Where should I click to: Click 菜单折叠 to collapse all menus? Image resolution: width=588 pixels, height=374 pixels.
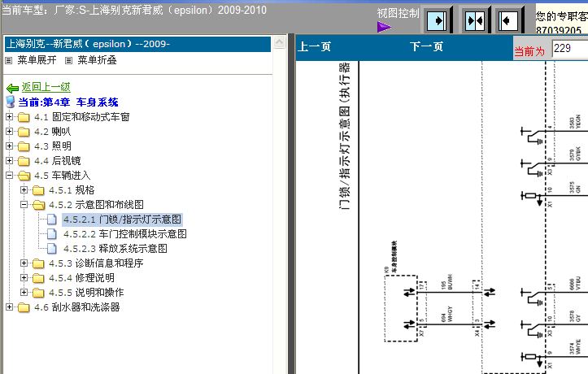pyautogui.click(x=97, y=60)
